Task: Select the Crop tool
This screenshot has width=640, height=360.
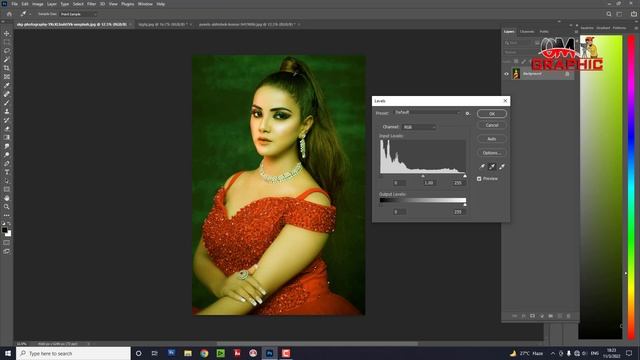Action: click(x=7, y=68)
